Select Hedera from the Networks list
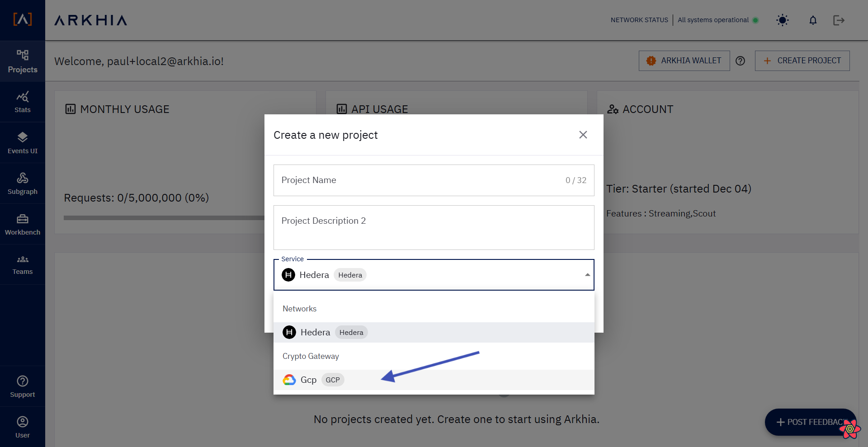The width and height of the screenshot is (868, 447). 315,332
